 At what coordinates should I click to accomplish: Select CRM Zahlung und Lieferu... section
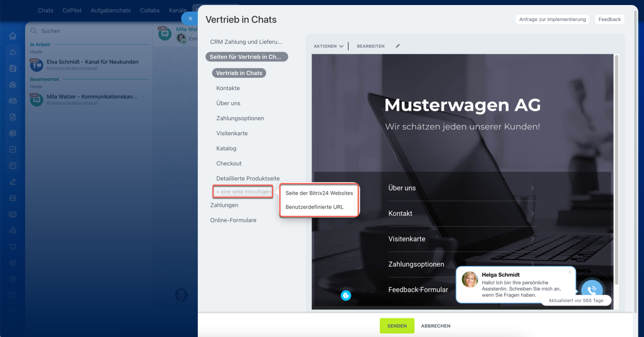(x=246, y=42)
